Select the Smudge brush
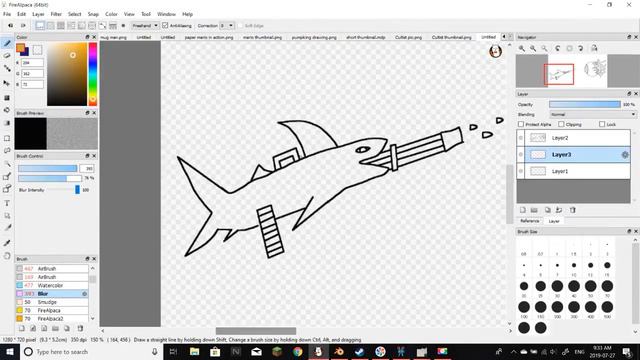Screen dimensions: 640x360 pos(52,302)
